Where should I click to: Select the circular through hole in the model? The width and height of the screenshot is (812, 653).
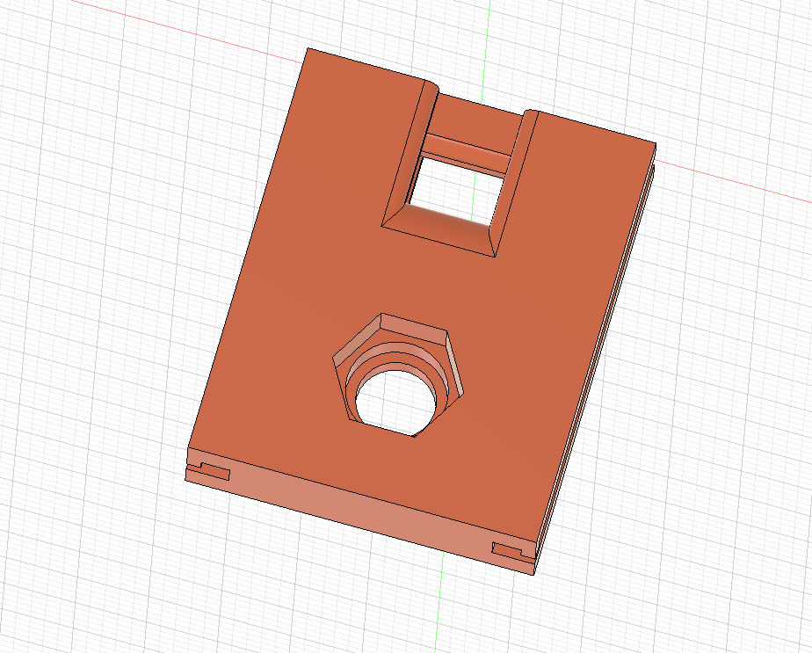click(395, 402)
